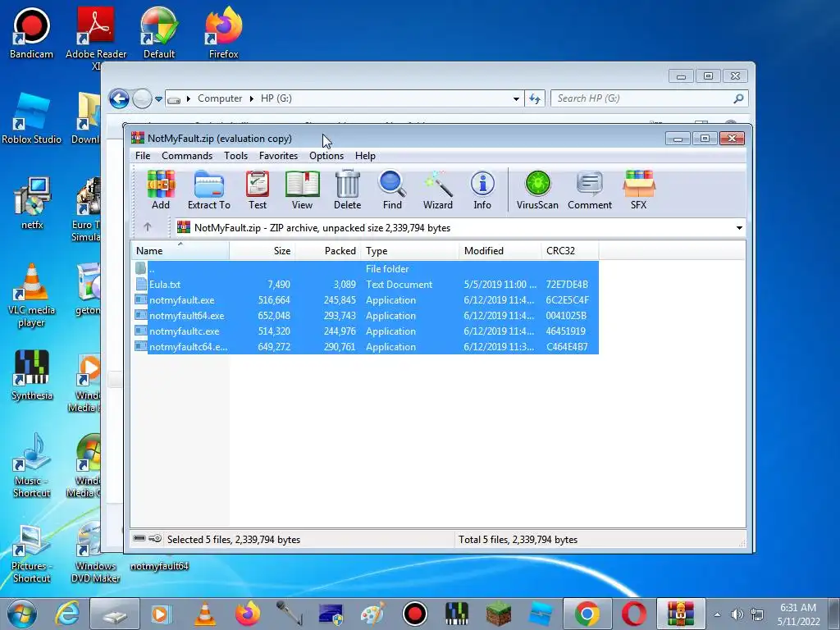Refresh the Explorer HP (G:) folder
Viewport: 840px width, 630px height.
coord(535,98)
